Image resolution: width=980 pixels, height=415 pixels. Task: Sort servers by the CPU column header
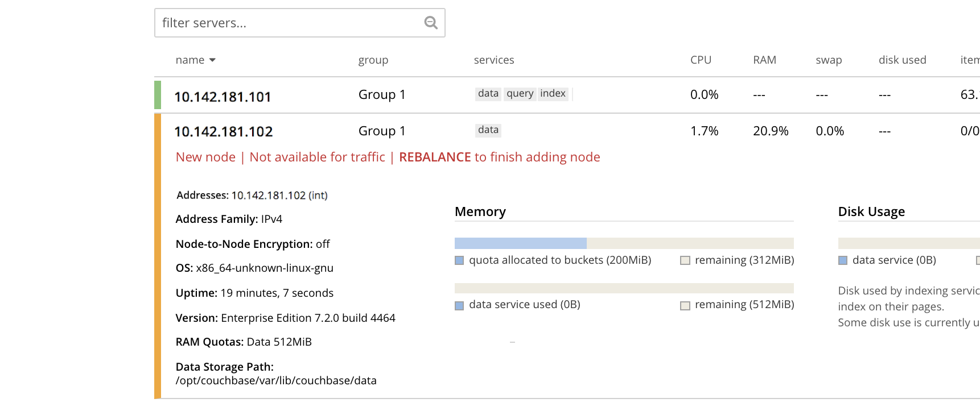tap(701, 60)
